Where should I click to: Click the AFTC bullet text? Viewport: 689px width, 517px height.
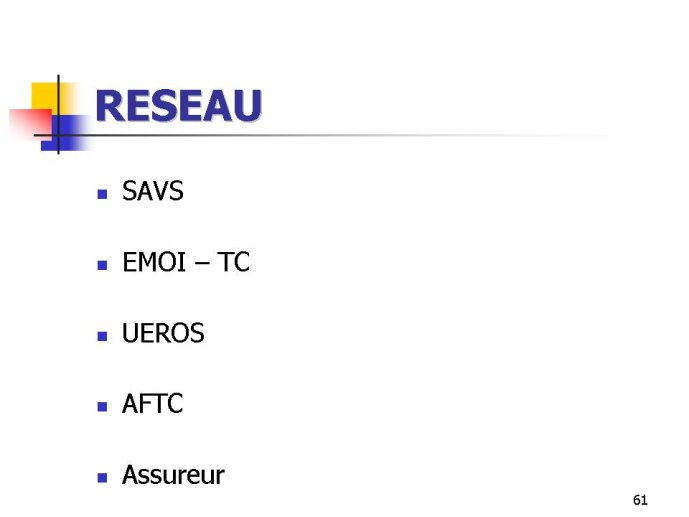point(152,404)
